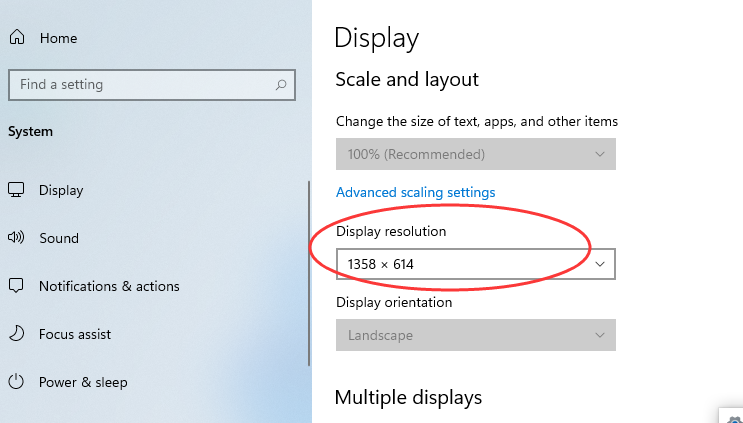
Task: Click the Sound speaker icon
Action: point(16,238)
